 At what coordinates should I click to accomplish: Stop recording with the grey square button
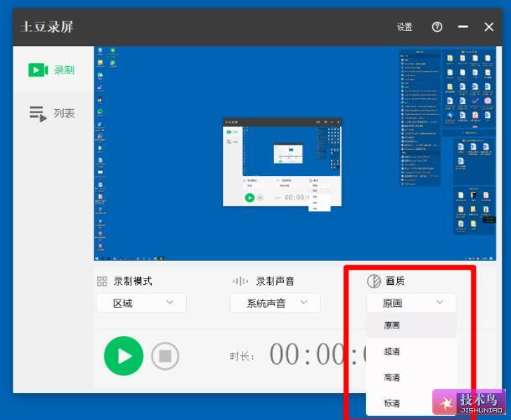tap(165, 356)
